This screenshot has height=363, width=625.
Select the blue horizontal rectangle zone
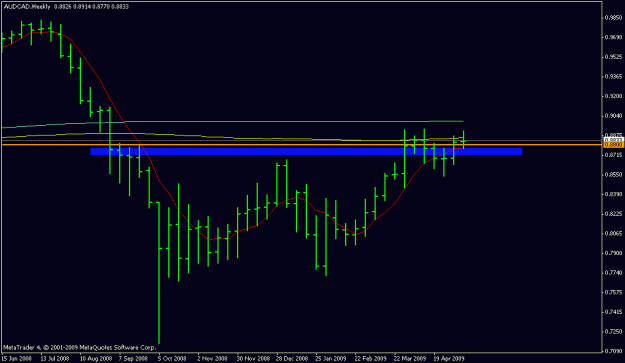pos(306,151)
